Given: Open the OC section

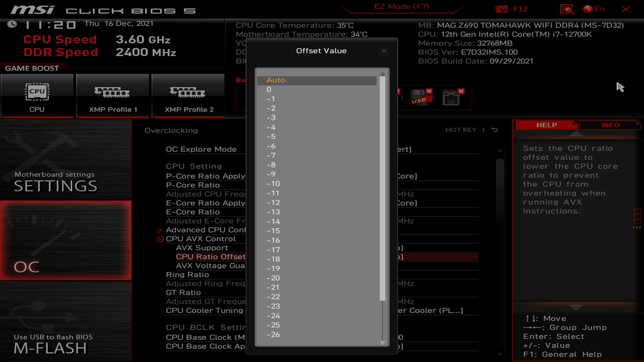Looking at the screenshot, I should (66, 241).
